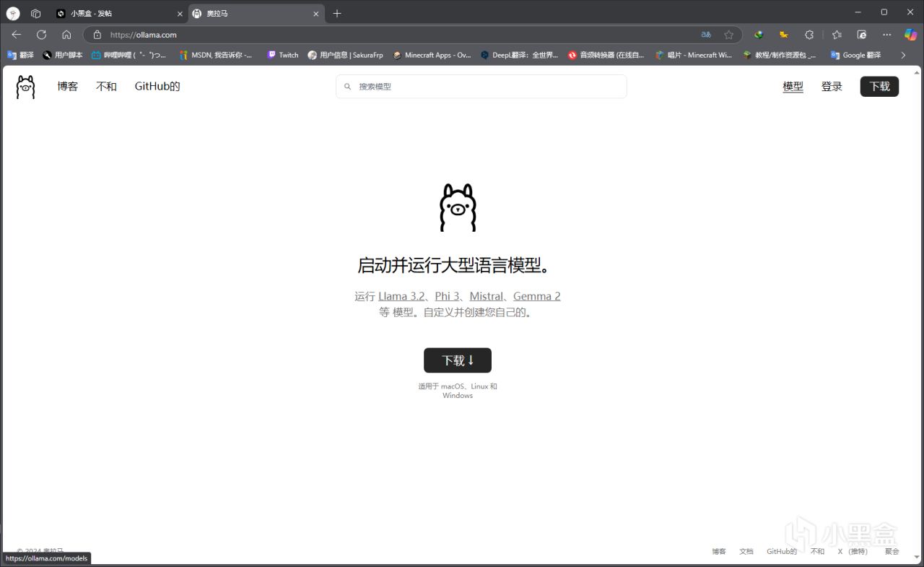Open the footer GitHub的 link
This screenshot has height=567, width=924.
[x=782, y=551]
